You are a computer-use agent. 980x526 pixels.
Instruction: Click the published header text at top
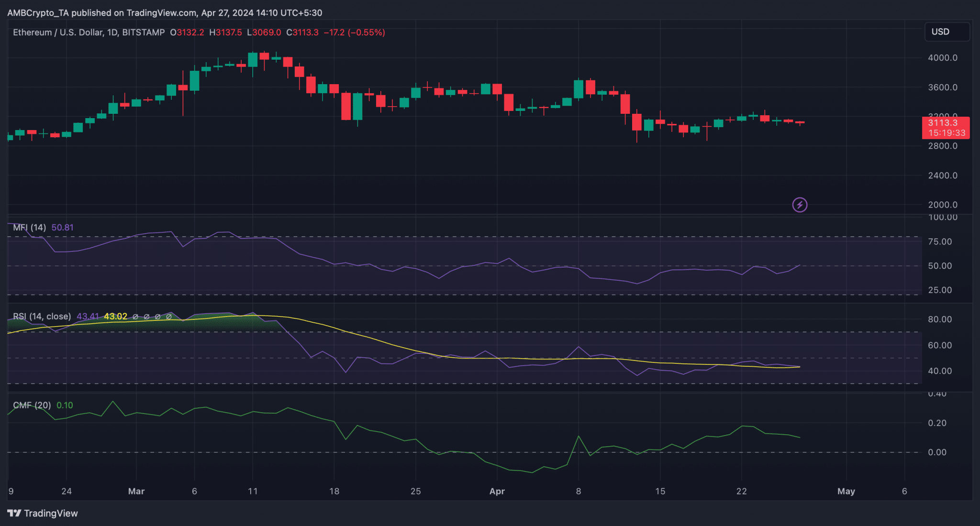point(165,13)
